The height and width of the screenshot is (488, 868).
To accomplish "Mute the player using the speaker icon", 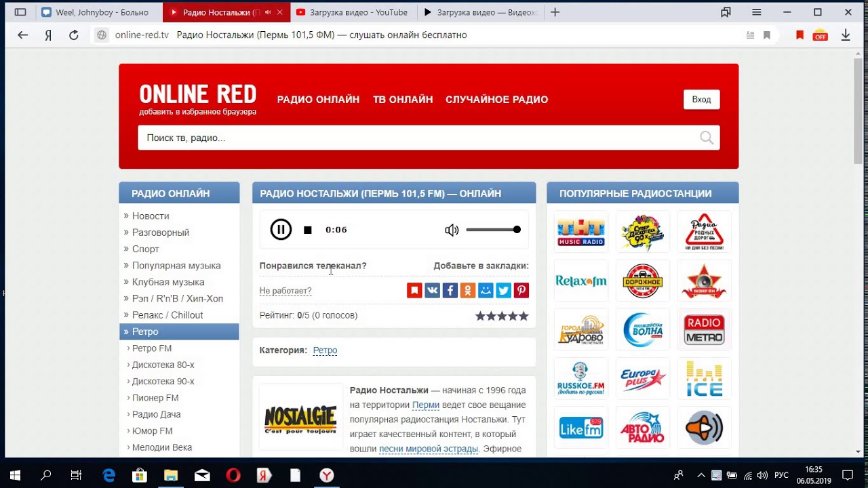I will [x=452, y=230].
